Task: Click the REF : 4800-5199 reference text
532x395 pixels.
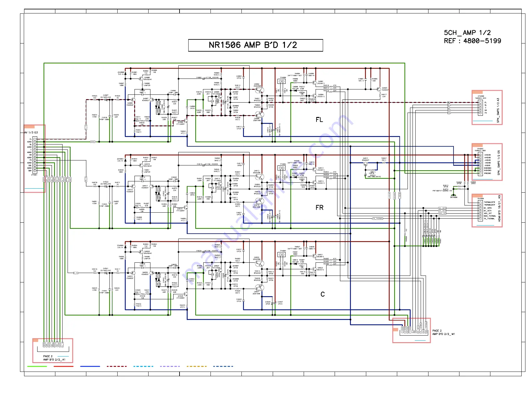Action: [472, 41]
